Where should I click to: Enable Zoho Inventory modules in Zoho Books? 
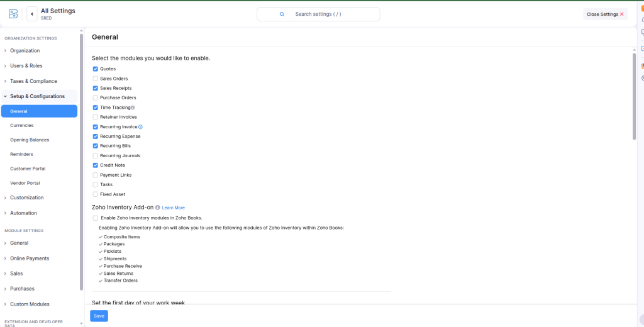(x=96, y=218)
